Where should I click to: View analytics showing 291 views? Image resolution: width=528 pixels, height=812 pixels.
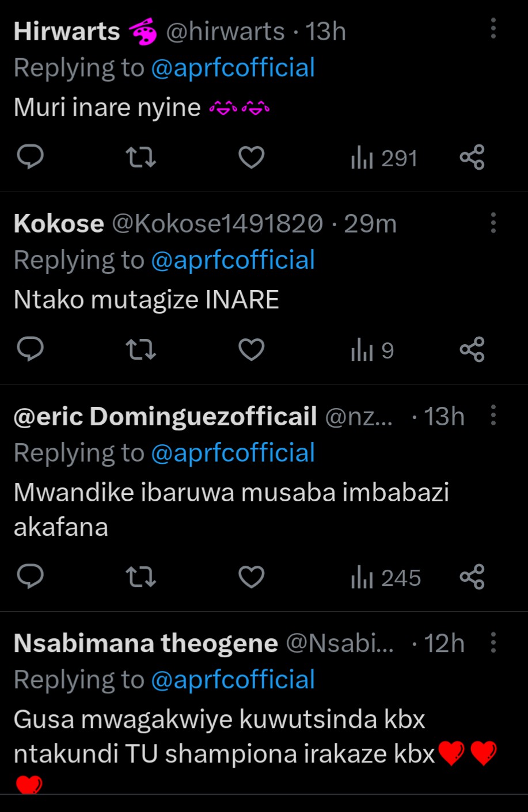click(384, 158)
